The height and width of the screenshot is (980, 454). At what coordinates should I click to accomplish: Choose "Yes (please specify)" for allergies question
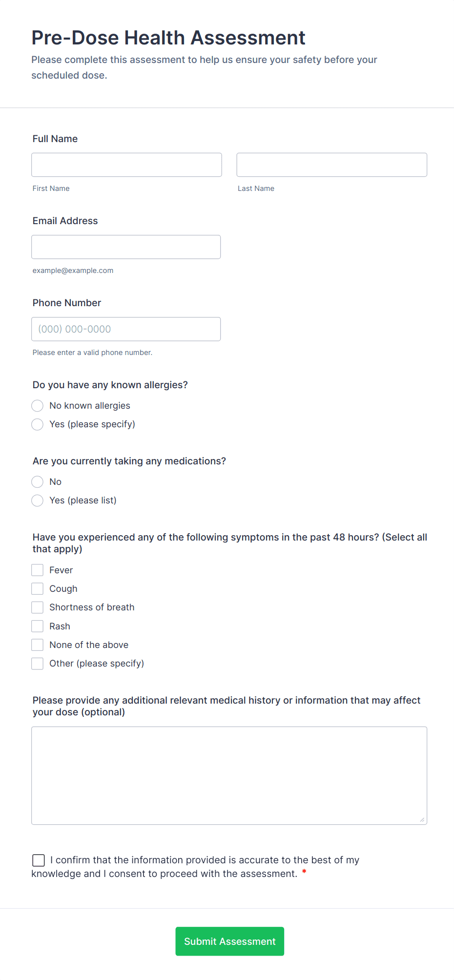pos(37,424)
